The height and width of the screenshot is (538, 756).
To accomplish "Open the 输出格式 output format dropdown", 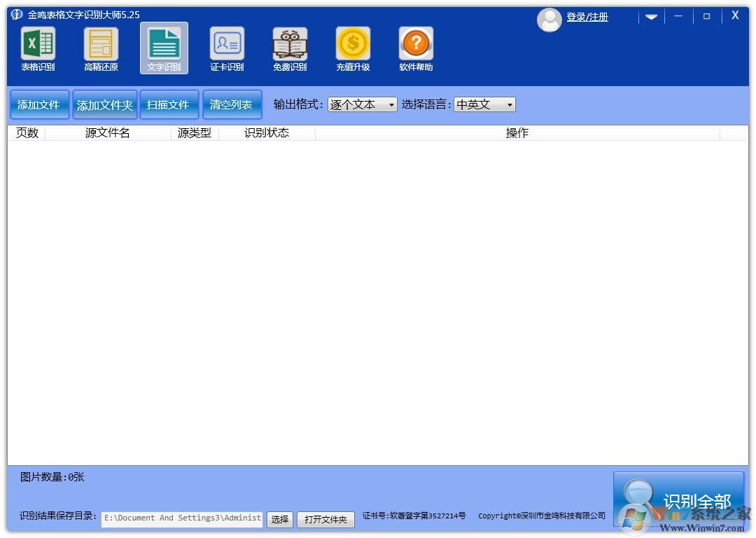I will [362, 104].
